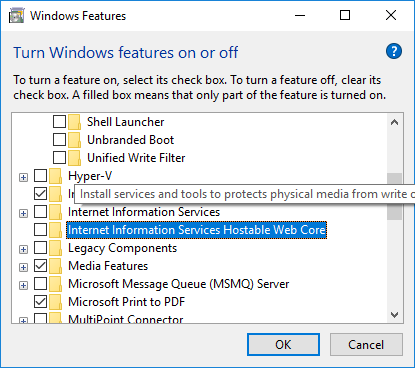The height and width of the screenshot is (370, 420).
Task: Select Microsoft Message Queue (MSMQ) Server label
Action: click(179, 284)
